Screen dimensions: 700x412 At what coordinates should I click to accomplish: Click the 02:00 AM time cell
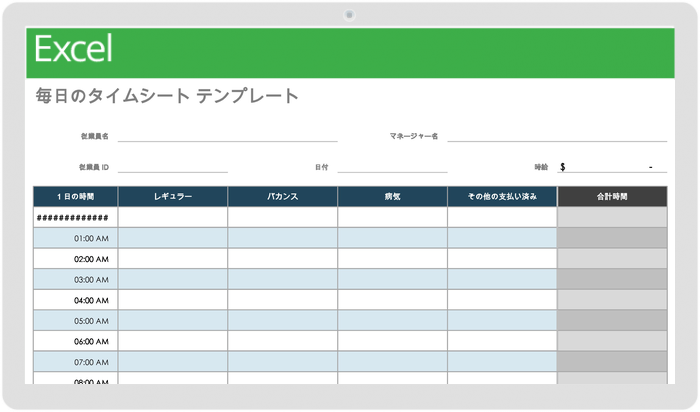tap(75, 258)
